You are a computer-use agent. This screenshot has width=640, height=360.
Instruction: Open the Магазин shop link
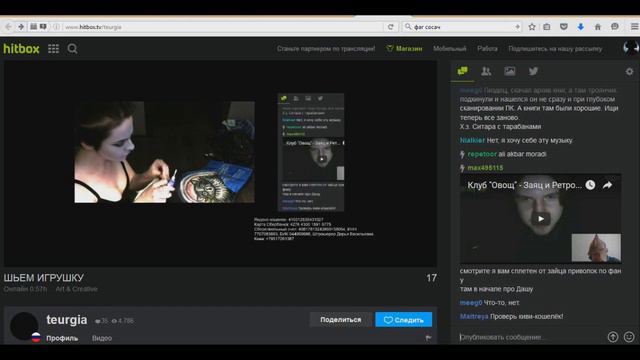pos(404,49)
